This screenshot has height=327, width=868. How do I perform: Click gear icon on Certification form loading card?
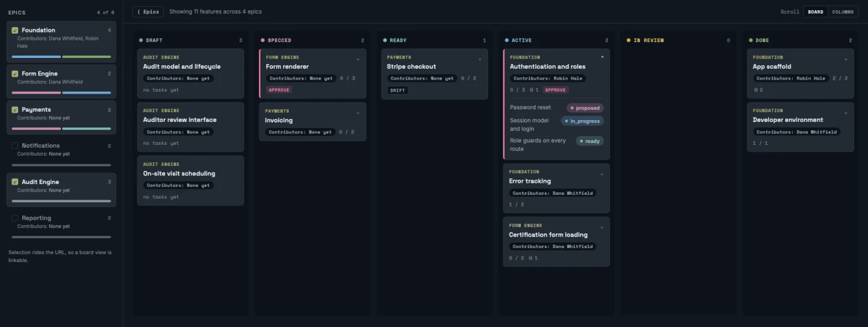pyautogui.click(x=530, y=258)
